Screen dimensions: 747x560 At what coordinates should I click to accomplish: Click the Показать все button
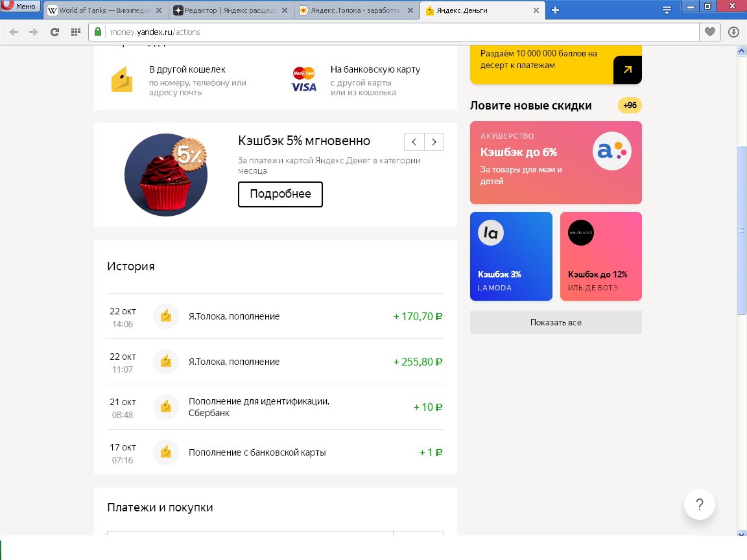click(x=556, y=322)
